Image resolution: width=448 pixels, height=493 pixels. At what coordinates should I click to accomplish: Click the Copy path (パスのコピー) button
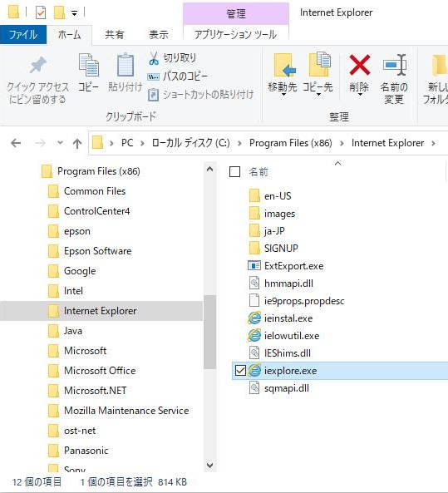coord(177,76)
